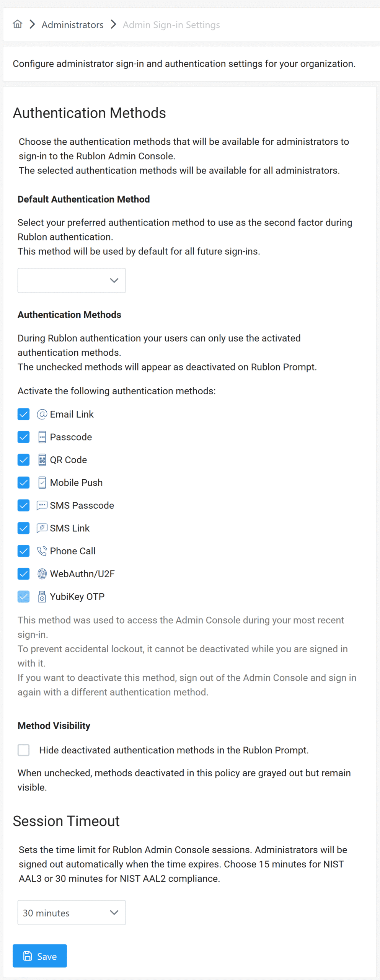Disable the SMS Link method checkbox

click(x=24, y=528)
